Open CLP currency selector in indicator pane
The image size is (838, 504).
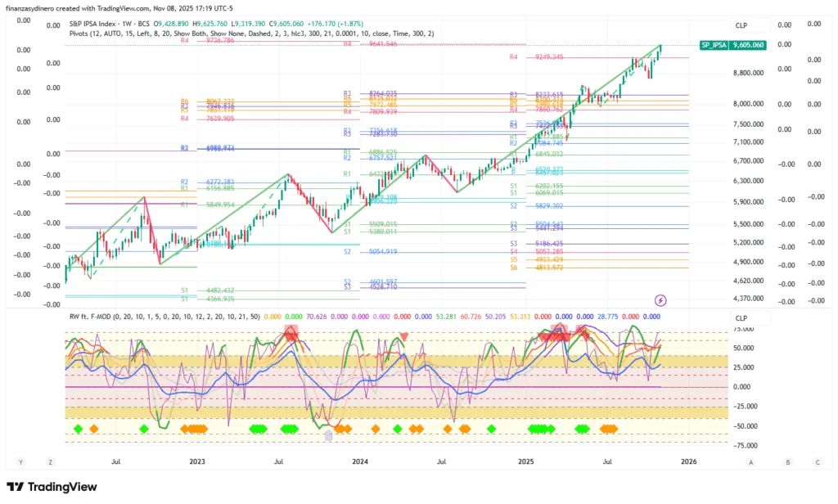741,317
